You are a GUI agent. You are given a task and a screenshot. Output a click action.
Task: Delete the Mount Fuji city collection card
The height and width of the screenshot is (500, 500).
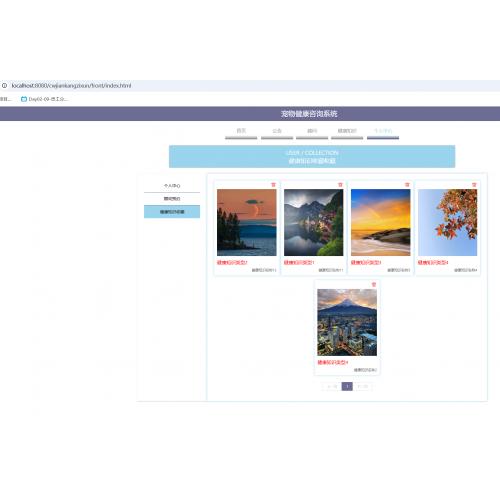pos(374,284)
